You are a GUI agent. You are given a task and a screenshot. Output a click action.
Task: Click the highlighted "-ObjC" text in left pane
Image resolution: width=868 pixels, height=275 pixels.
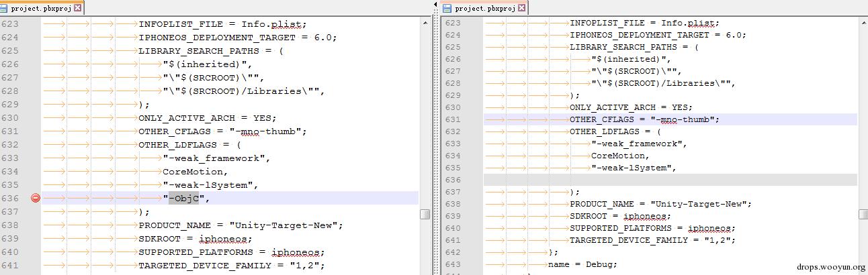click(x=183, y=198)
